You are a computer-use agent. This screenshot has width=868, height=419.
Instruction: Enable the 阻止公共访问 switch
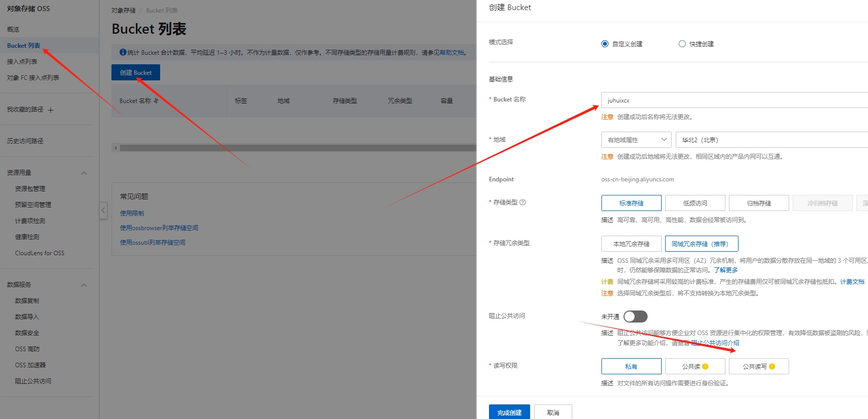[x=635, y=317]
